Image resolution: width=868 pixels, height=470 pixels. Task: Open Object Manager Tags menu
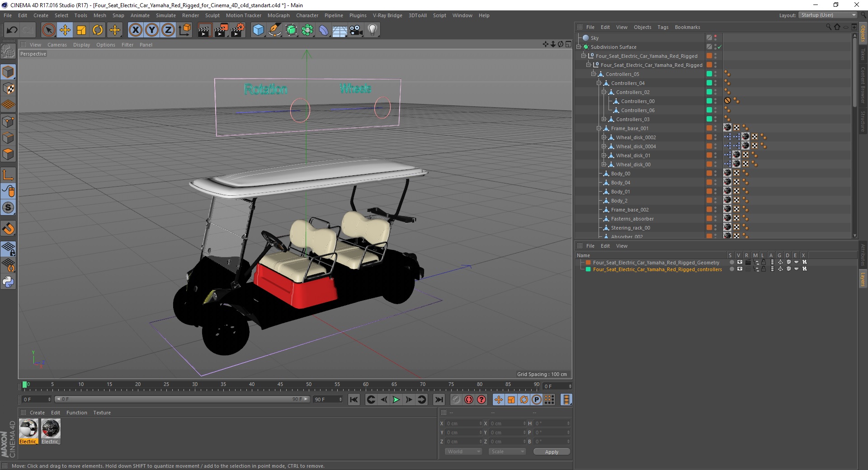[x=663, y=27]
